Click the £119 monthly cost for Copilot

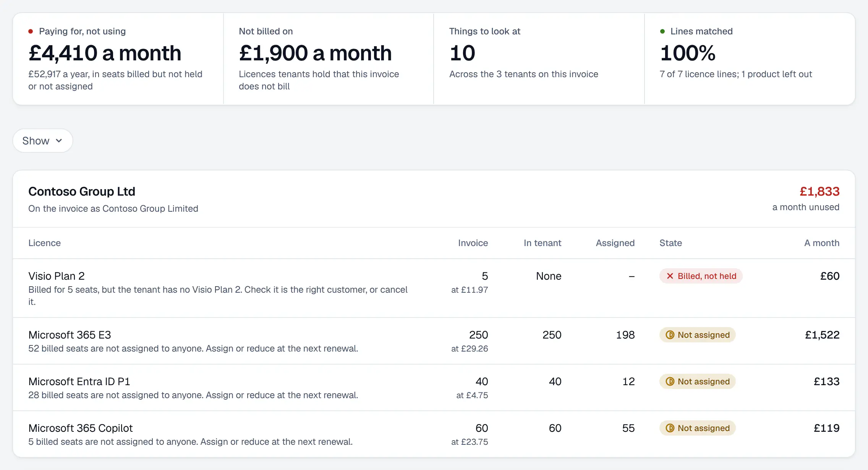[826, 428]
